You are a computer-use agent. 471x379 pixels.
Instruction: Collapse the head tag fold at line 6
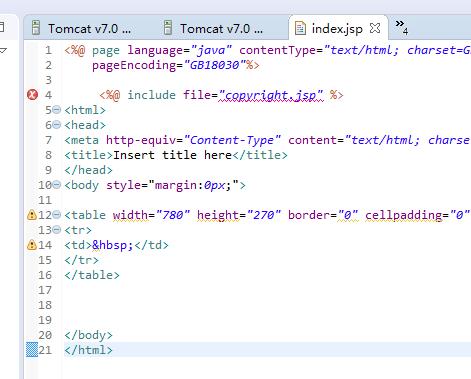click(x=57, y=125)
